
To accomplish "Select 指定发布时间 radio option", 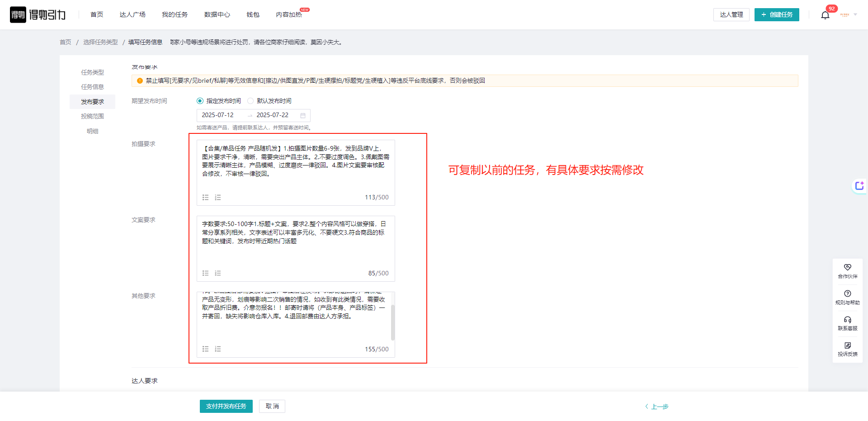I will pos(200,101).
